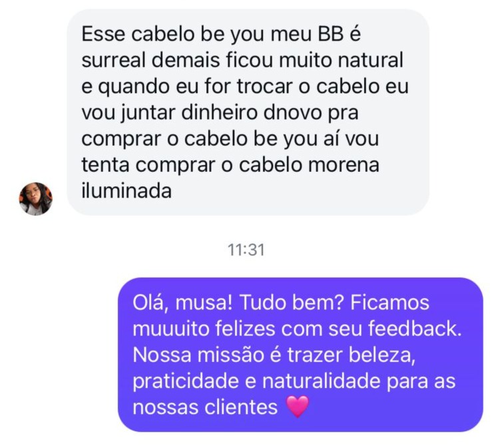Tap the line "praticidade e naturalidade para as"
Viewport: 492px width, 448px height.
click(294, 381)
